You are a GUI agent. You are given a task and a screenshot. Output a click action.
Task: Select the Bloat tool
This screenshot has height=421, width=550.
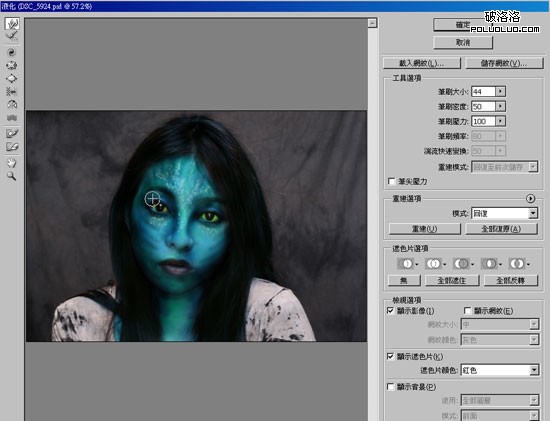[12, 79]
